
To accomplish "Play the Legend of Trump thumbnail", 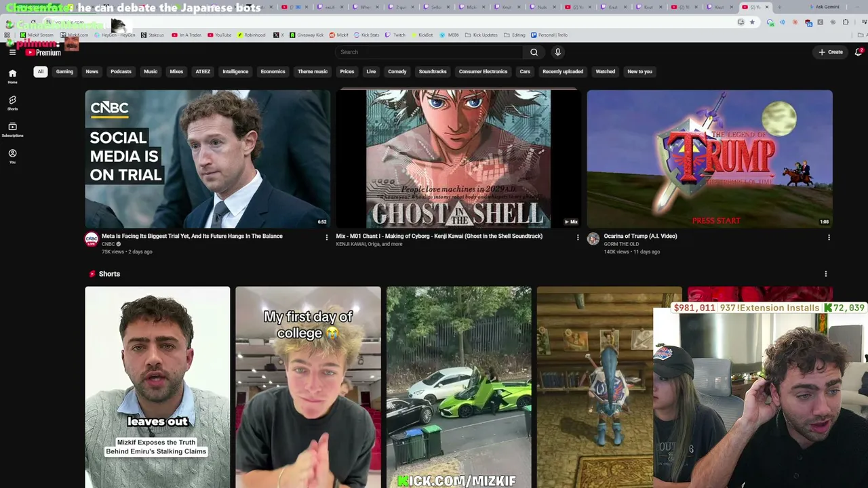I will (x=710, y=159).
